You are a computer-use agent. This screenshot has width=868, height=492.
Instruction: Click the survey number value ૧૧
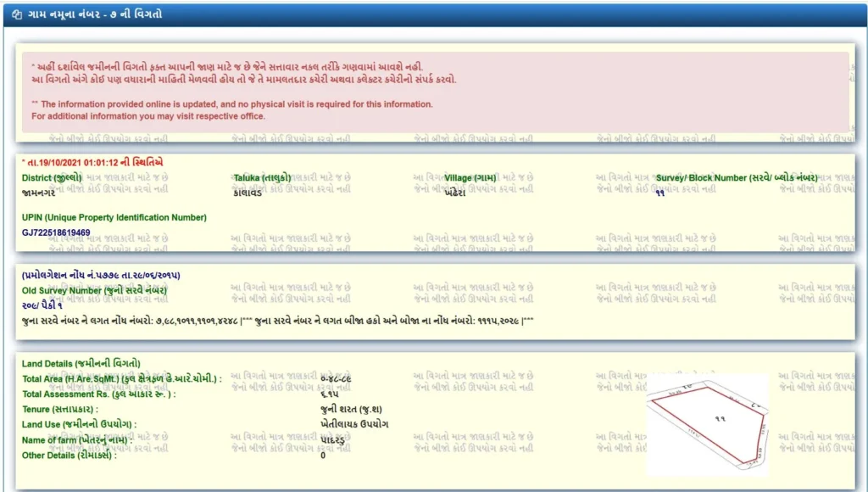659,193
